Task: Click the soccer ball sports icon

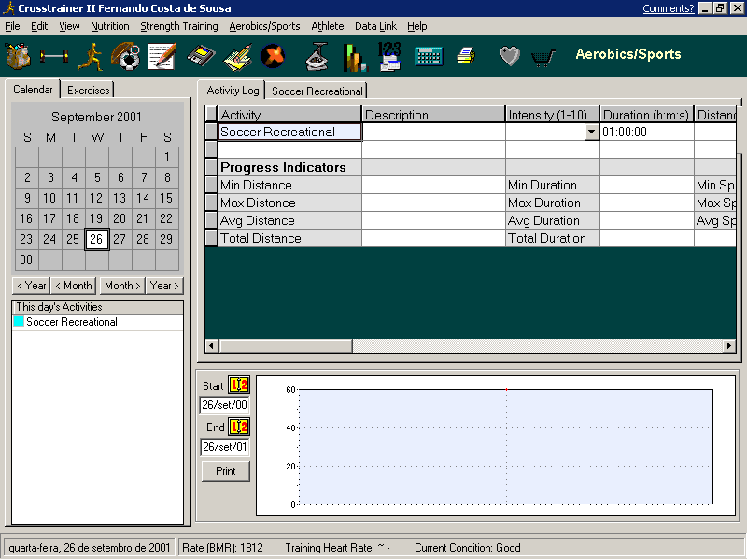Action: point(126,57)
